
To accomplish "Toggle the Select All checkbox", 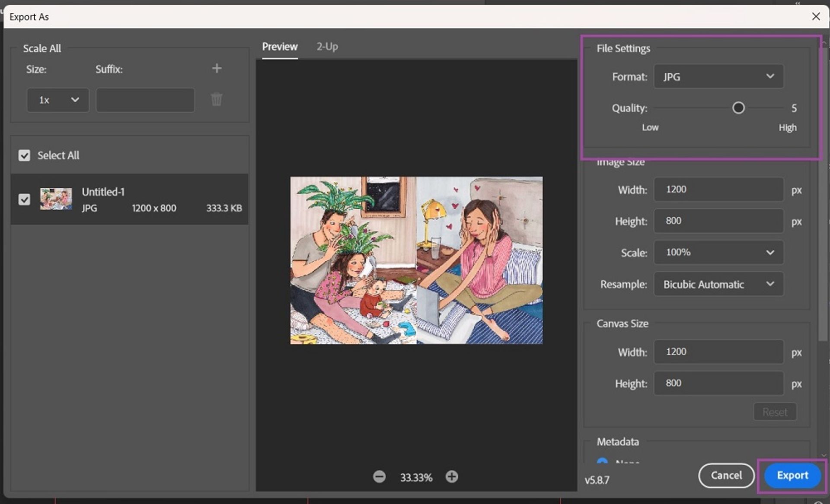I will click(x=24, y=155).
